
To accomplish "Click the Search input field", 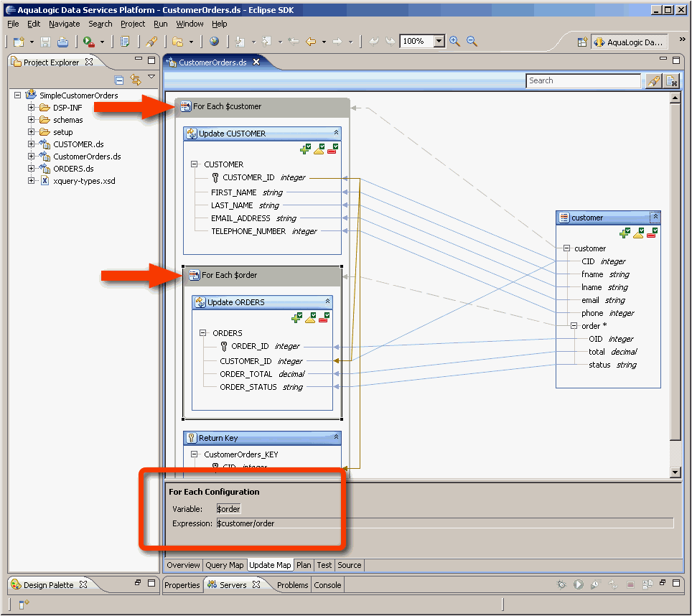I will pyautogui.click(x=583, y=80).
